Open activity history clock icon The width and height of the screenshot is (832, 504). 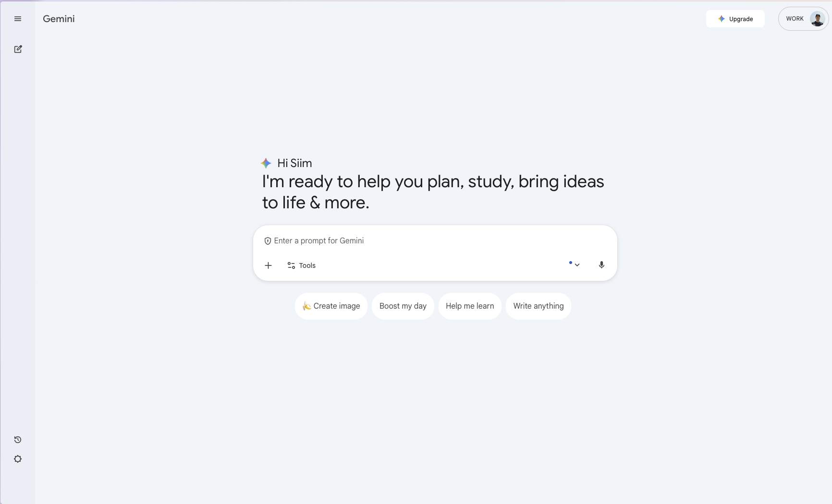pyautogui.click(x=18, y=440)
